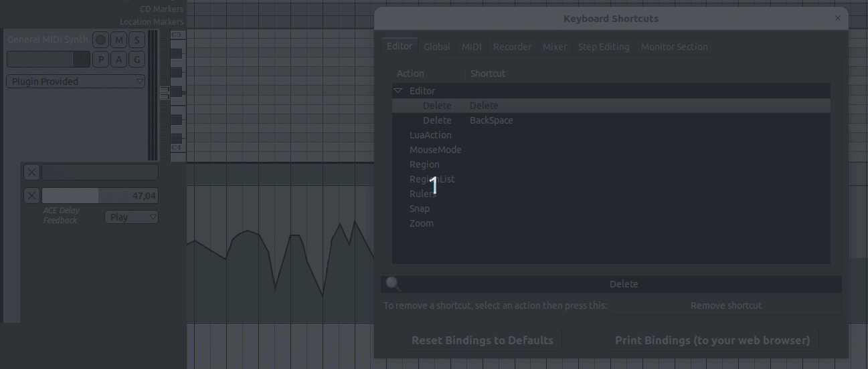Open the Plugin Provided dropdown
The height and width of the screenshot is (369, 868).
pyautogui.click(x=76, y=82)
